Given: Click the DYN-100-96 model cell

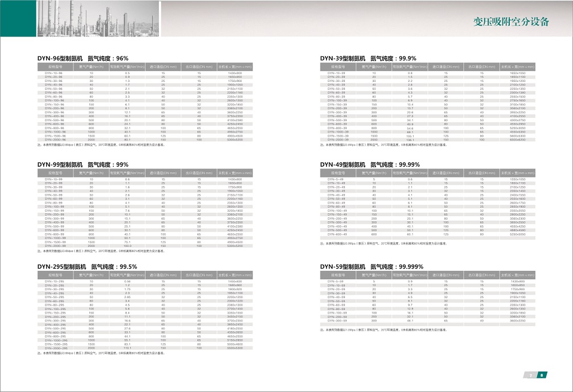Looking at the screenshot, I should pos(55,101).
